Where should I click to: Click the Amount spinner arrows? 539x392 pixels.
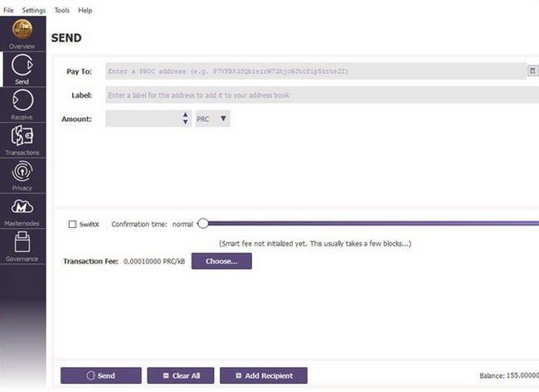tap(185, 119)
